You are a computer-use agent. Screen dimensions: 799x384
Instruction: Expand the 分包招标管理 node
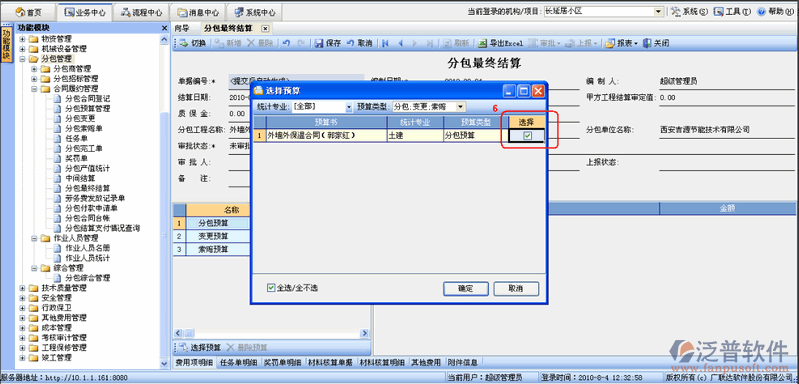tap(34, 79)
